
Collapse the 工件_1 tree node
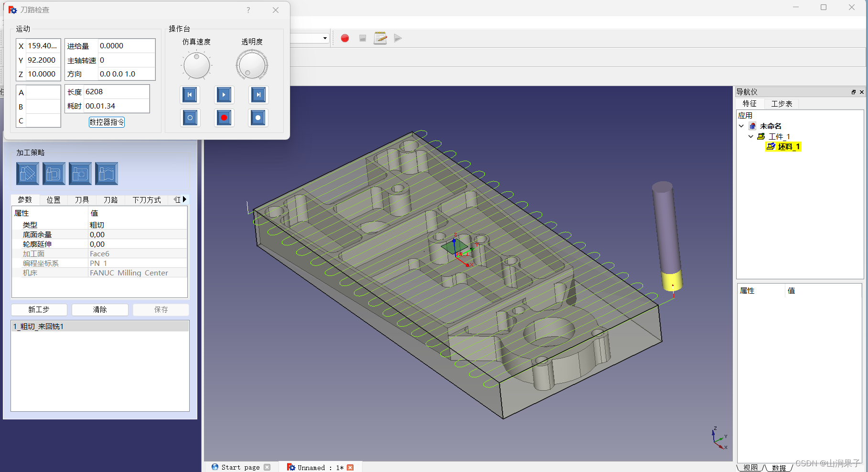tap(751, 137)
